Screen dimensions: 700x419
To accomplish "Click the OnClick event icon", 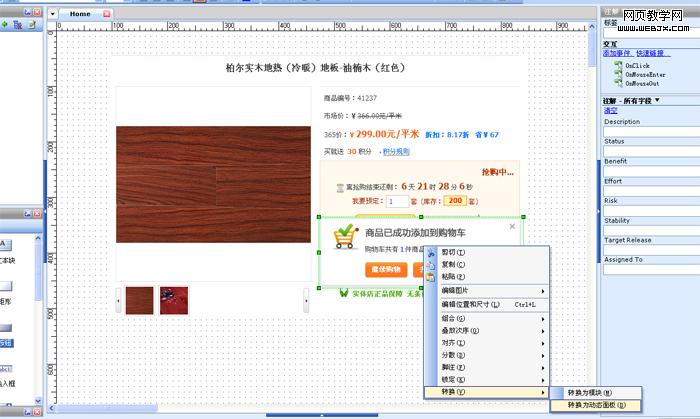I will pos(620,65).
